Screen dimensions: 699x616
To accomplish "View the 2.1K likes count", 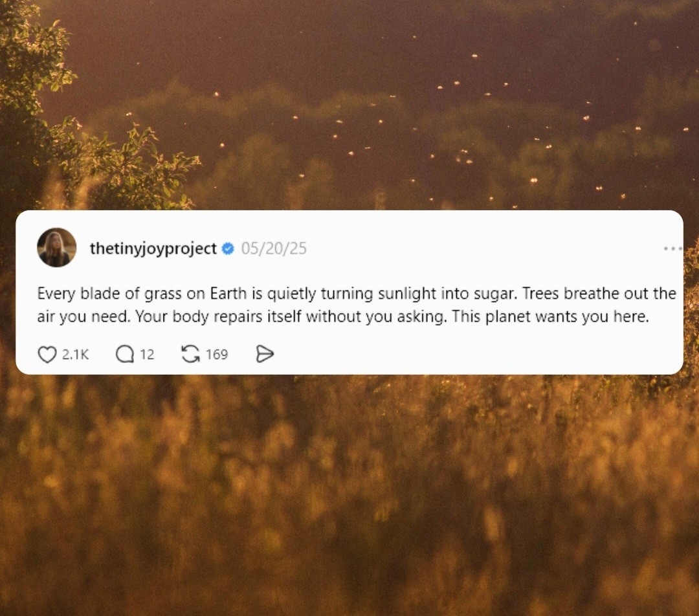I will coord(75,355).
